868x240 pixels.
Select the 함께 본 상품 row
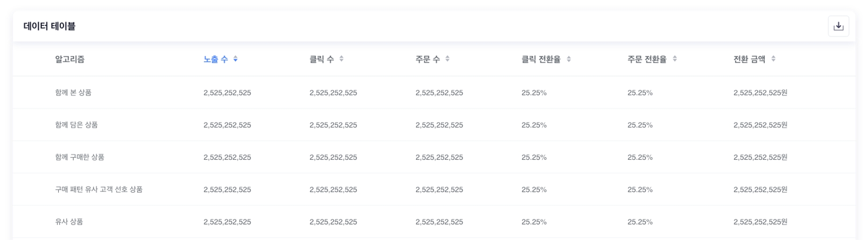click(x=73, y=93)
